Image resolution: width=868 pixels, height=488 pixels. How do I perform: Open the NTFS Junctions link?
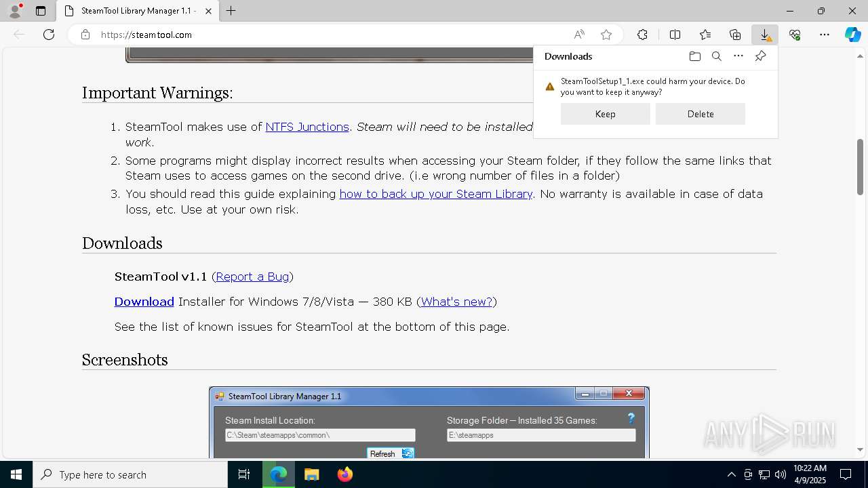(307, 127)
